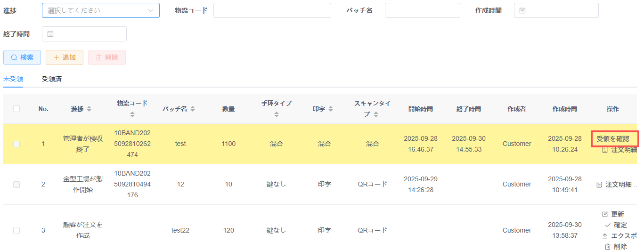Switch to the 受領済 tab
The height and width of the screenshot is (250, 644).
(52, 79)
